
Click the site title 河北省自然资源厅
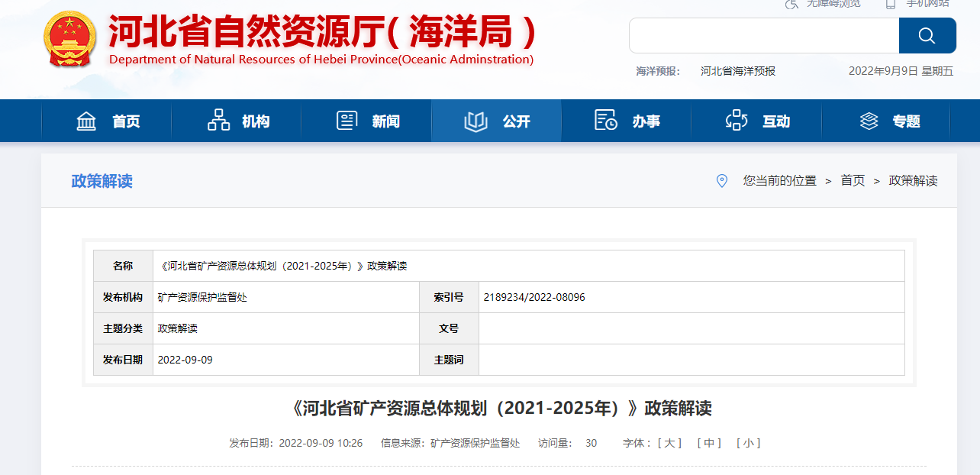(324, 31)
